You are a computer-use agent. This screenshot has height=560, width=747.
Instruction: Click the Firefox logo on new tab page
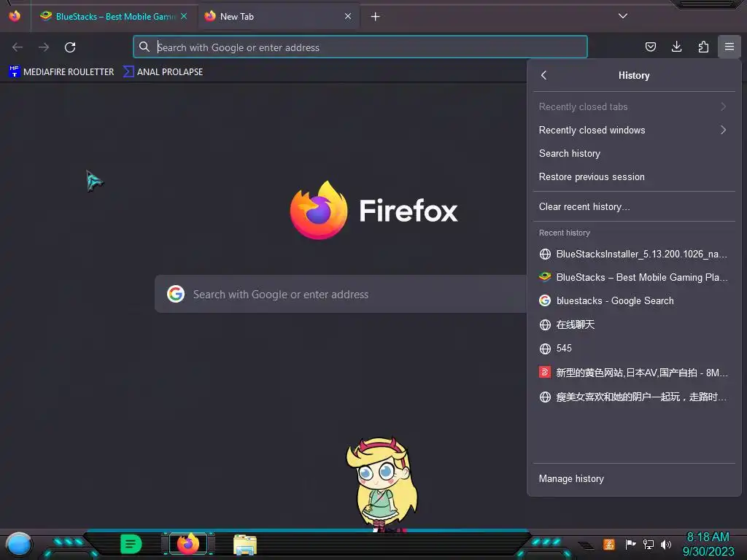coord(319,210)
